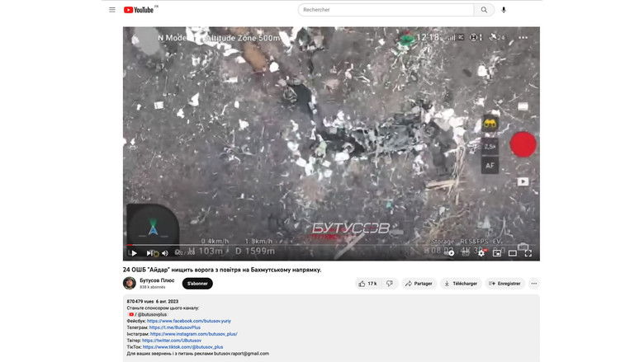Expand the more actions three-dot menu
The height and width of the screenshot is (362, 644).
(534, 283)
